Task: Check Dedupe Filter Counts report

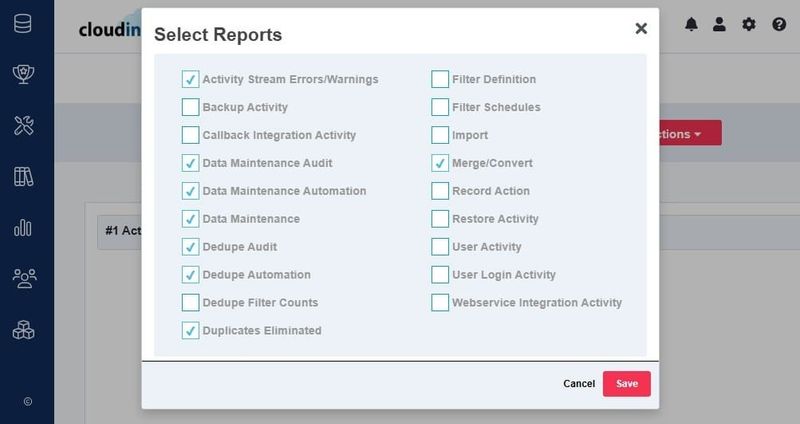Action: 190,303
